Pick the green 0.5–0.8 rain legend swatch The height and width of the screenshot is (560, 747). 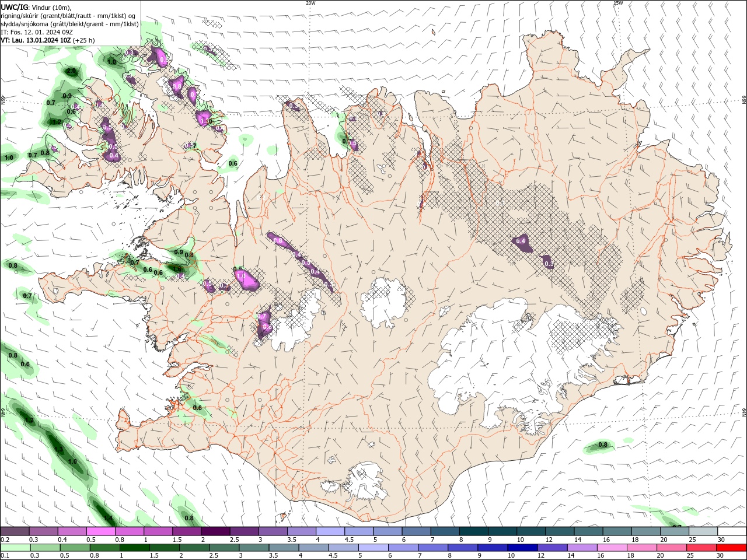(75, 548)
